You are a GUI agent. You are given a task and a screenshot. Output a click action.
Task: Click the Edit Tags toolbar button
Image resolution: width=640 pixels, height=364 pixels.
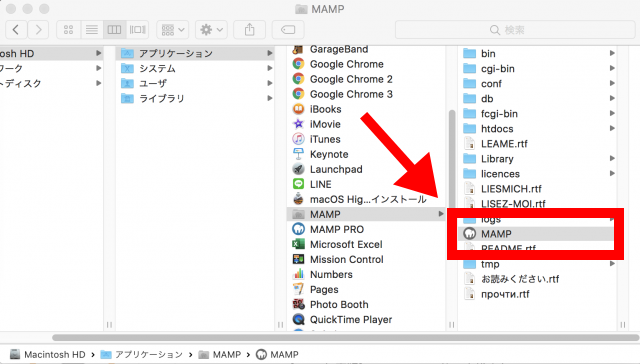288,30
